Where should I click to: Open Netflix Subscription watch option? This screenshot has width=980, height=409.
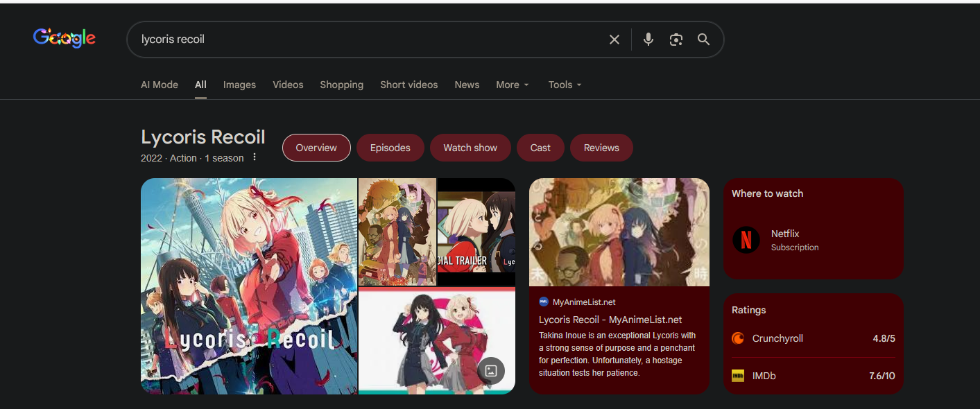coord(813,240)
